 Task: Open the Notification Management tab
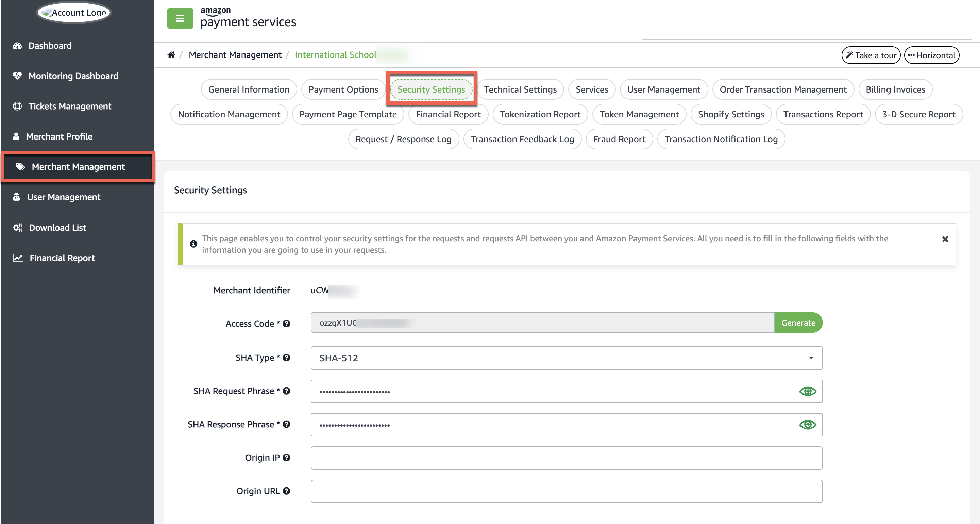point(229,114)
